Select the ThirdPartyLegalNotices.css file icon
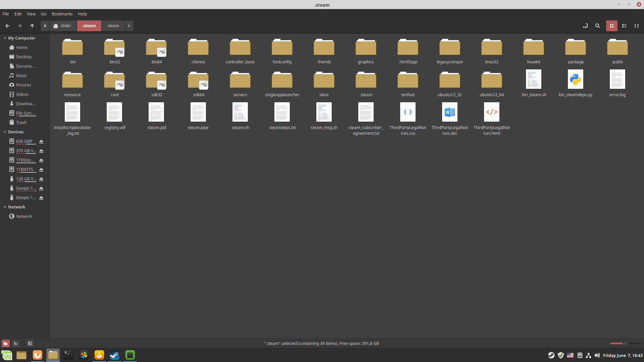 (408, 112)
